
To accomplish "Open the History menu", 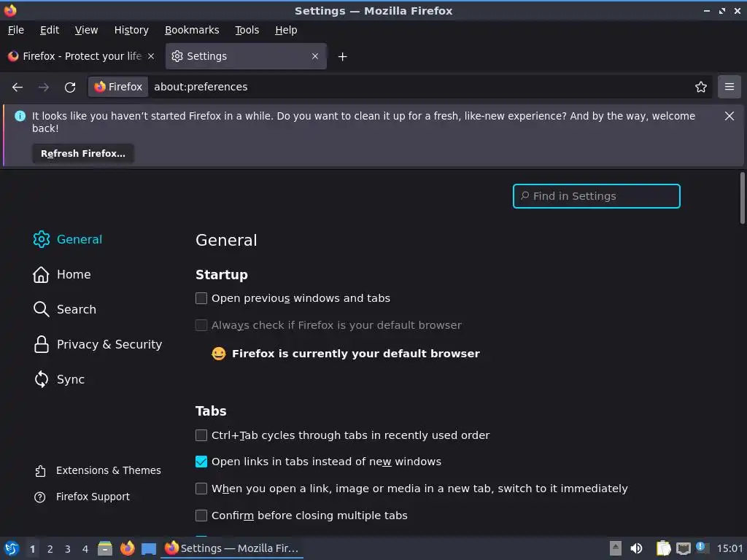I will pos(131,30).
